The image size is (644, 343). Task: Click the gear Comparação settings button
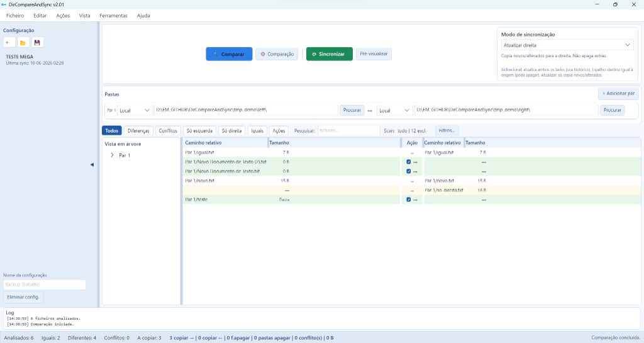click(277, 54)
